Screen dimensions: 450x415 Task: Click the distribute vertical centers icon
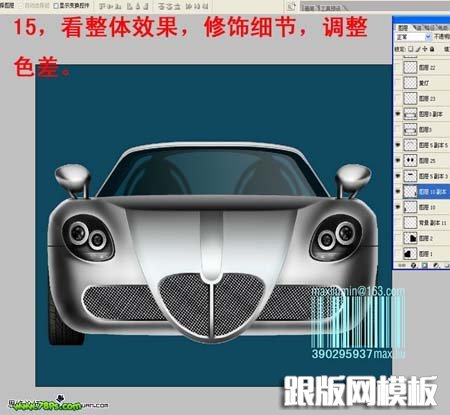tap(169, 6)
